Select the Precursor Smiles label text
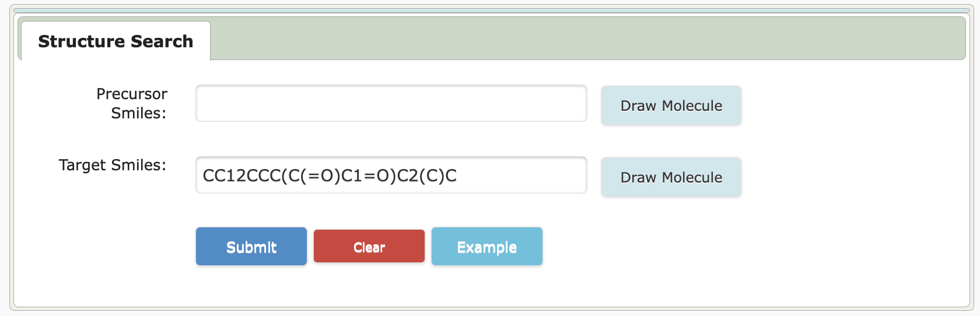Viewport: 980px width, 316px height. pos(132,103)
